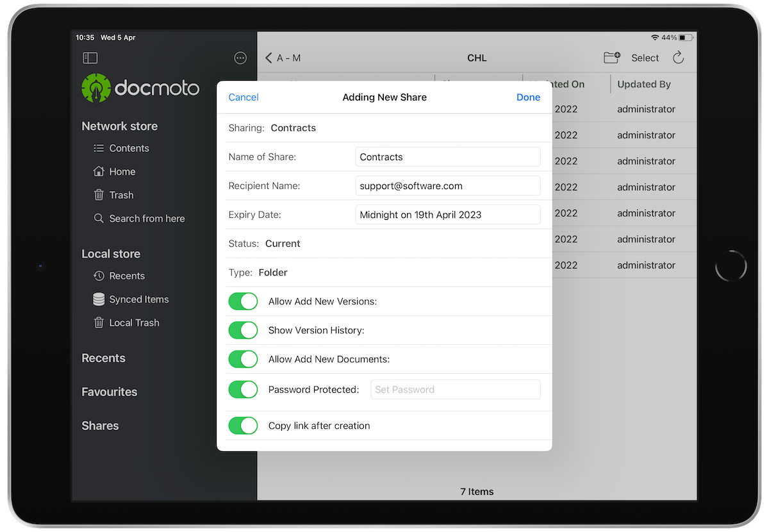Image resolution: width=769 pixels, height=532 pixels.
Task: Open the more options ellipsis menu
Action: 240,58
